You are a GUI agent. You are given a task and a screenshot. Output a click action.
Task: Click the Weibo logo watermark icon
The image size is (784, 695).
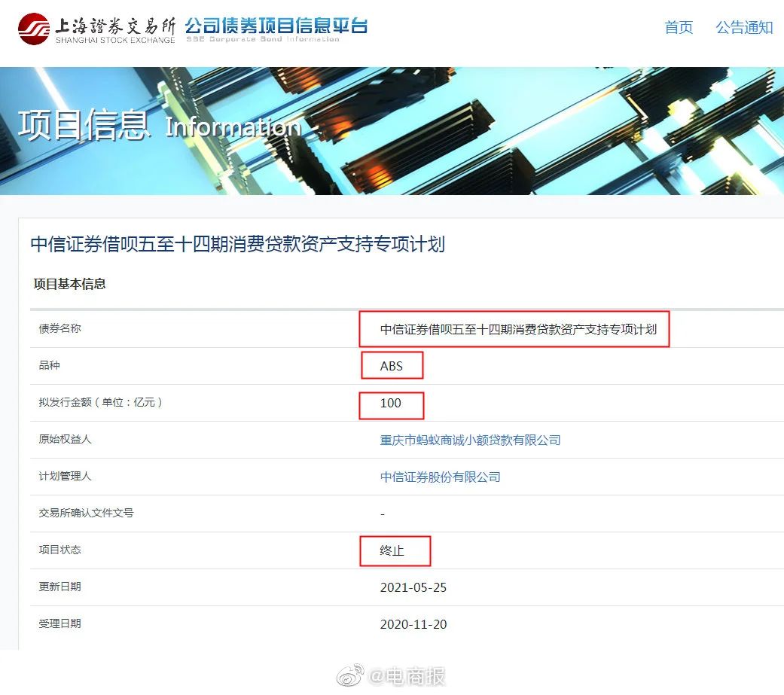click(350, 676)
